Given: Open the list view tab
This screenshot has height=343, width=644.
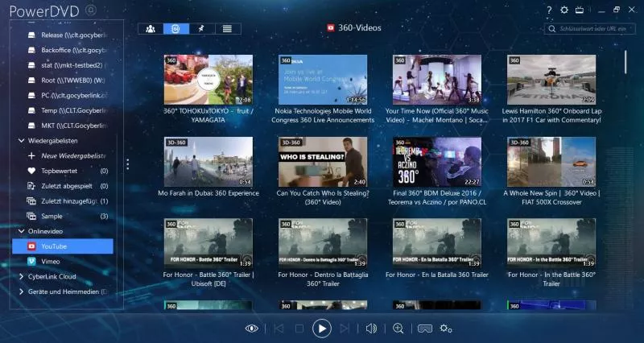Looking at the screenshot, I should pos(228,29).
